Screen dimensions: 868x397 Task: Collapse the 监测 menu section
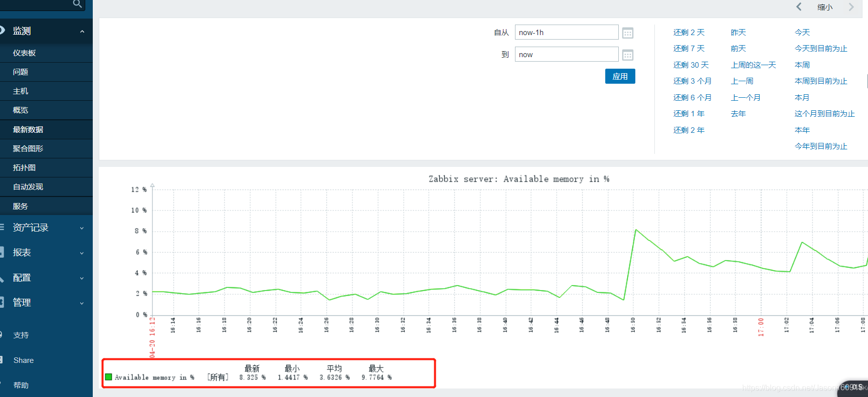pyautogui.click(x=82, y=32)
